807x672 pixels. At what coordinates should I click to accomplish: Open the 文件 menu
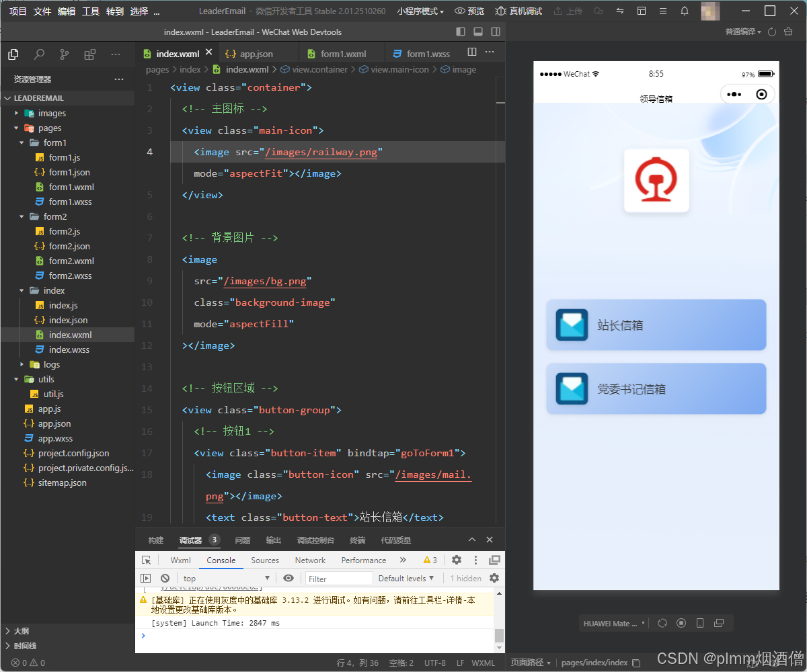(42, 11)
